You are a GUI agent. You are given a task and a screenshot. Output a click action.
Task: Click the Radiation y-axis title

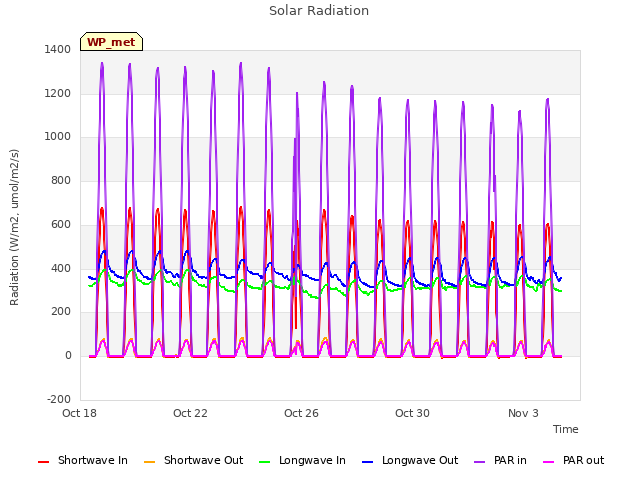(x=14, y=227)
